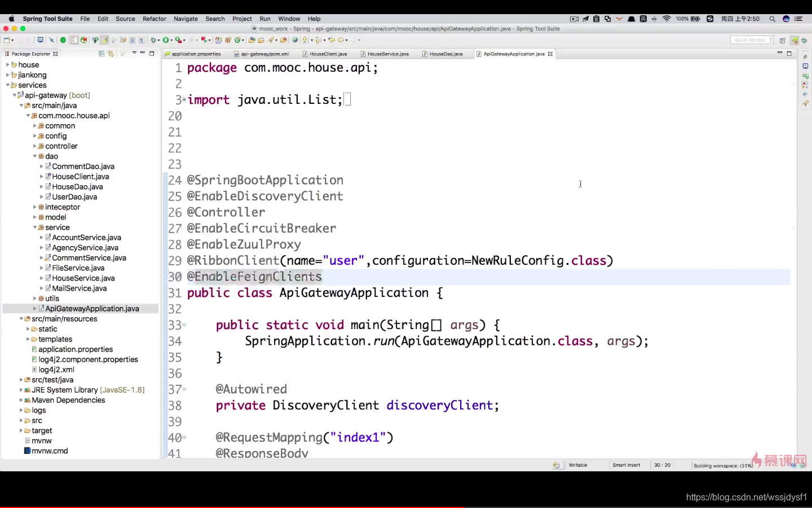Click the Previous Annotation arrow icon

tap(318, 40)
